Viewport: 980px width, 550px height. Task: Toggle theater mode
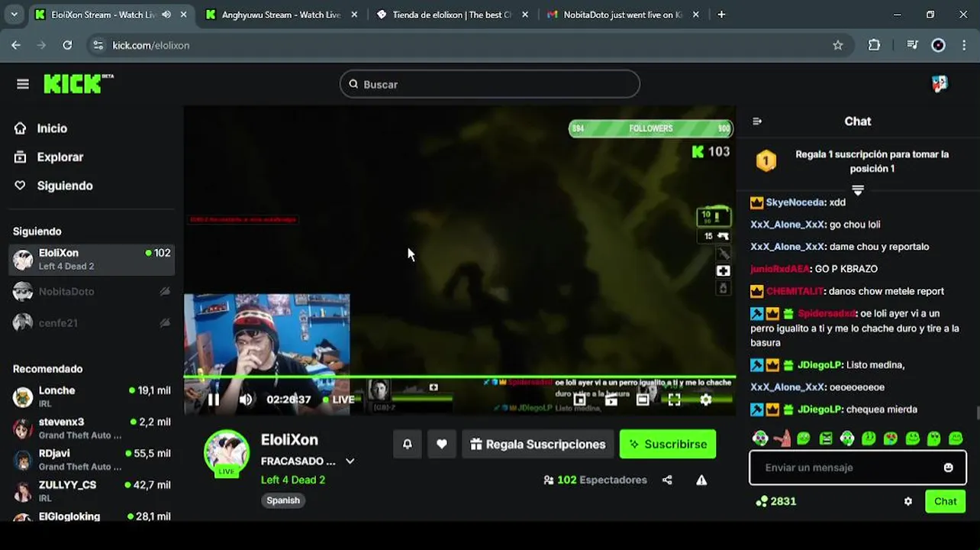click(643, 399)
